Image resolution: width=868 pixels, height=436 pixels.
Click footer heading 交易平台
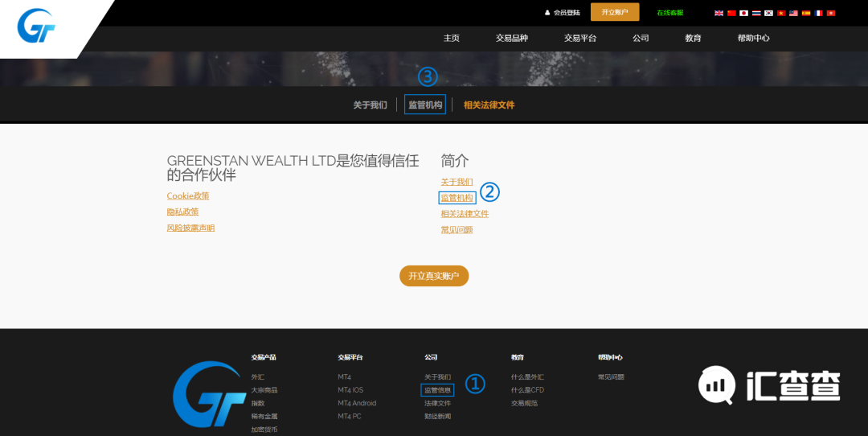(350, 357)
